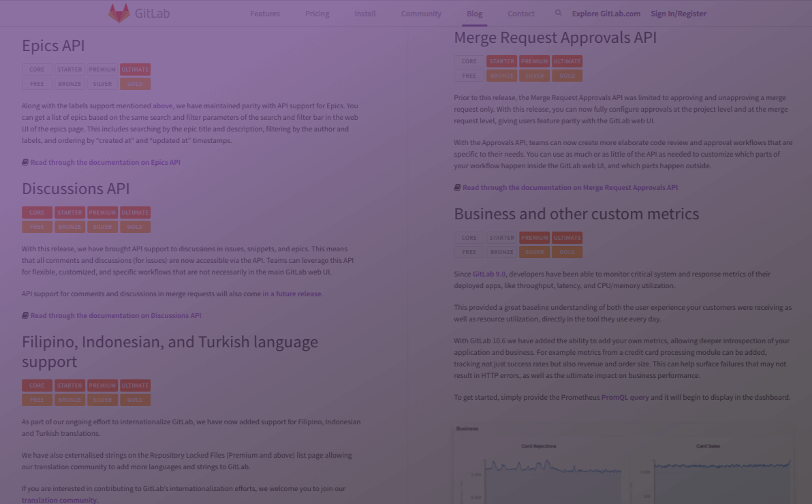Click the ULTIMATE badge under Epics API

tap(135, 69)
